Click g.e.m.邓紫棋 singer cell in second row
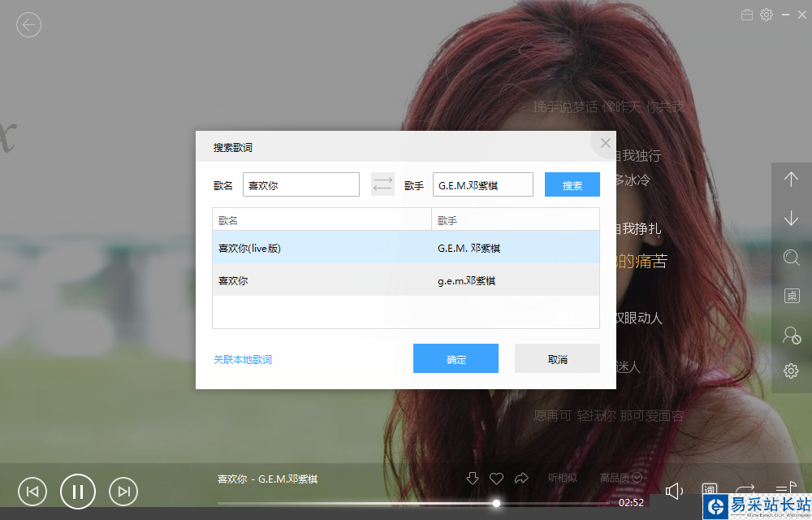The width and height of the screenshot is (812, 520). coord(467,280)
